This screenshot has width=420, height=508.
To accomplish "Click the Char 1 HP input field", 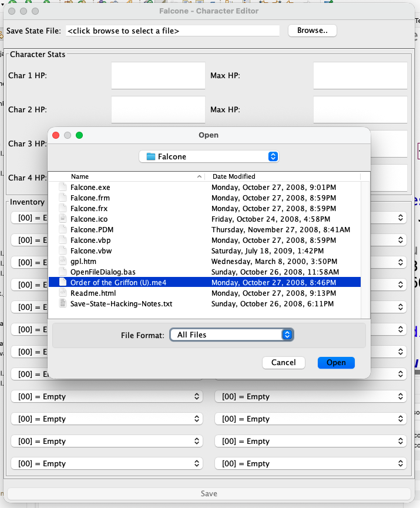I will coord(158,75).
